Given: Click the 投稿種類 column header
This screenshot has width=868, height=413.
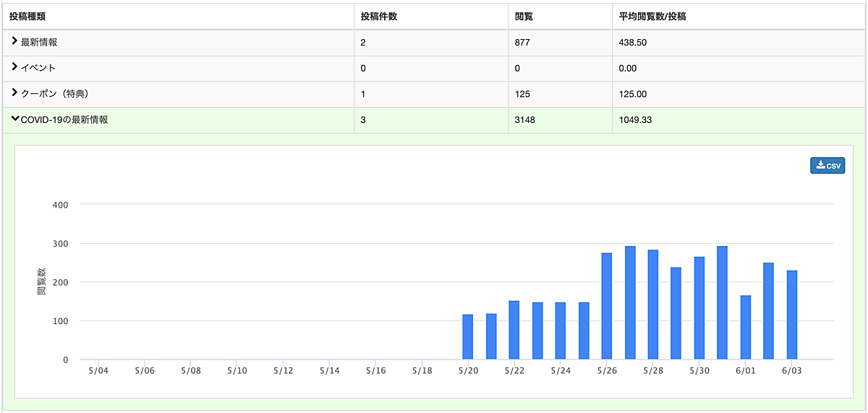Looking at the screenshot, I should click(29, 16).
